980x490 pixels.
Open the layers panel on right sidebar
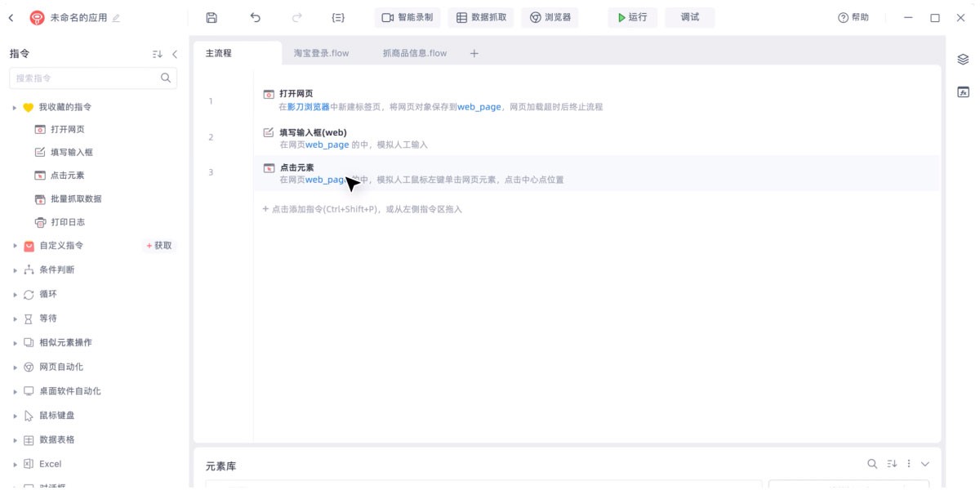[963, 59]
